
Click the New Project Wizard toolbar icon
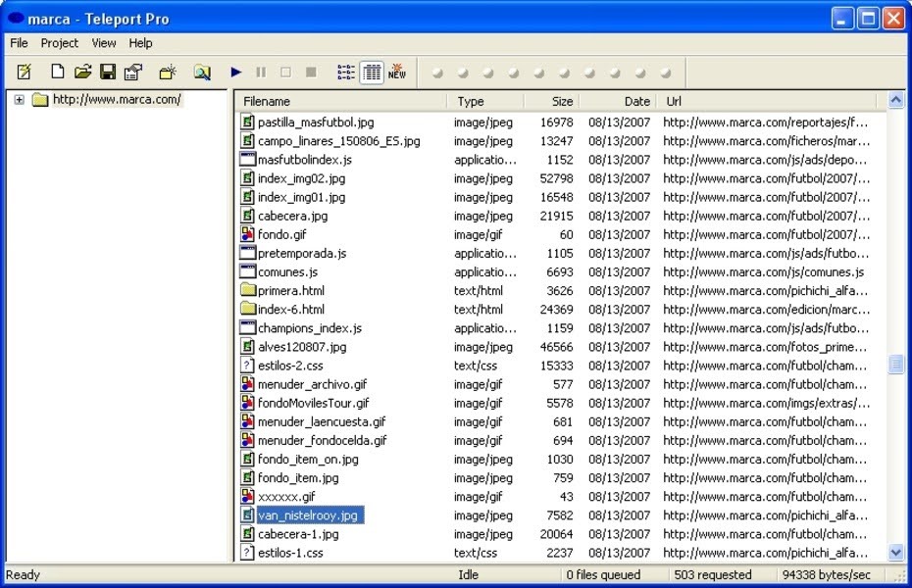tap(25, 72)
